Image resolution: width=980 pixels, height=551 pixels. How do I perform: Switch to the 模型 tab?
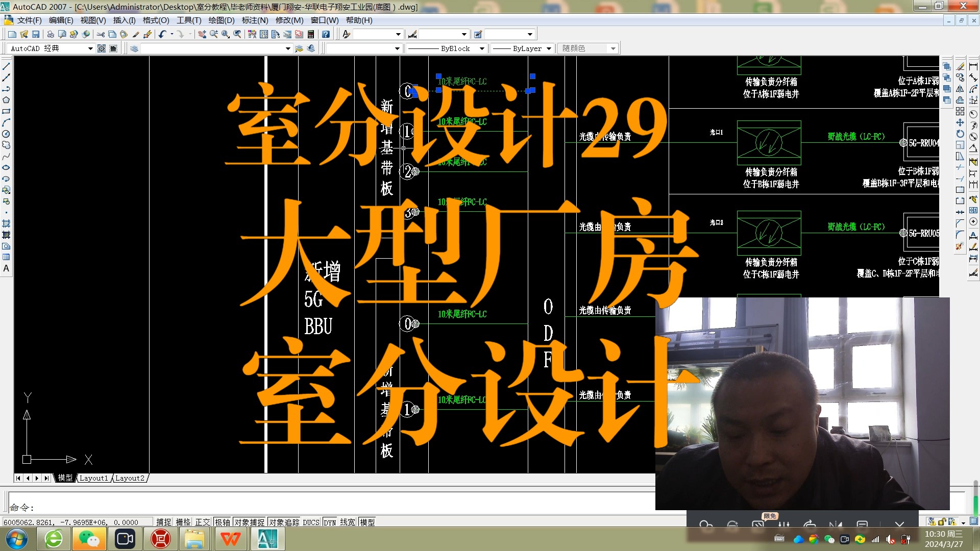65,478
